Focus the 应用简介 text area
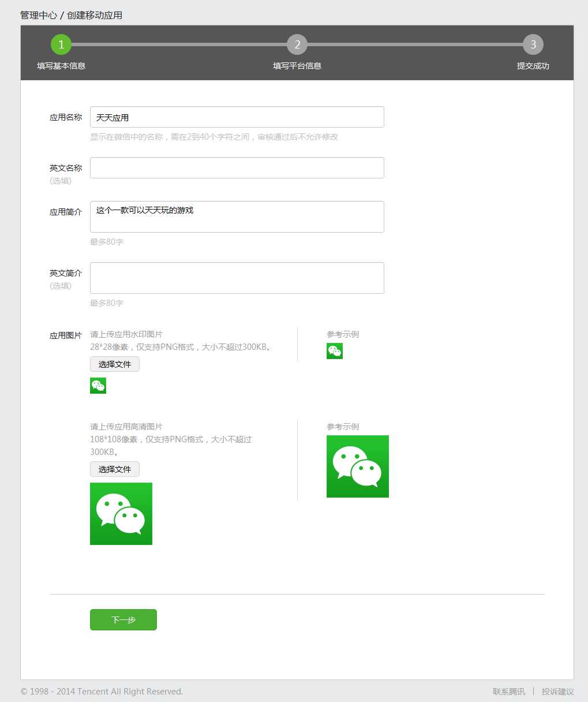The width and height of the screenshot is (588, 702). (237, 217)
